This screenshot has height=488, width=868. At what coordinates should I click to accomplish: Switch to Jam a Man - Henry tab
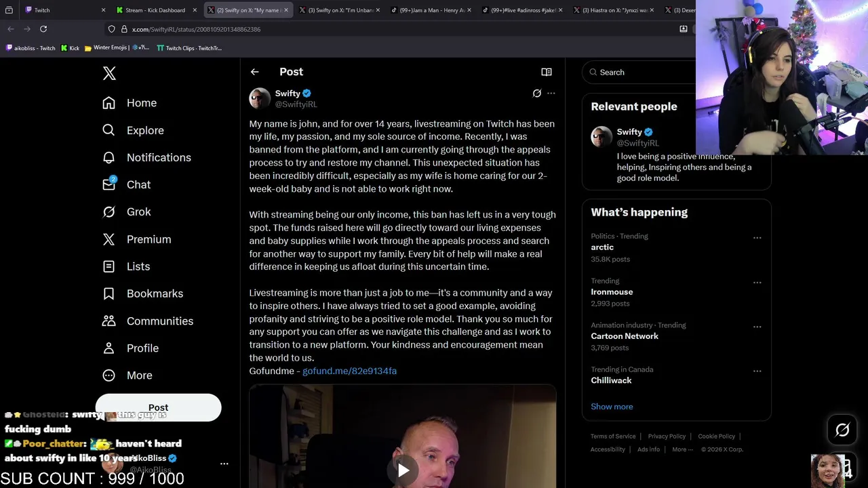coord(431,10)
